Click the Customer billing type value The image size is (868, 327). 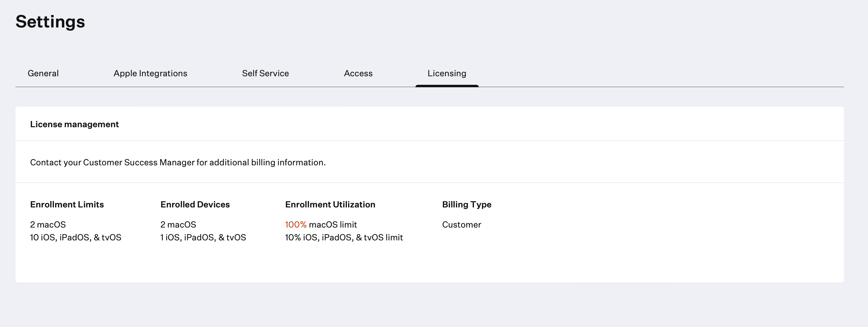pos(461,225)
